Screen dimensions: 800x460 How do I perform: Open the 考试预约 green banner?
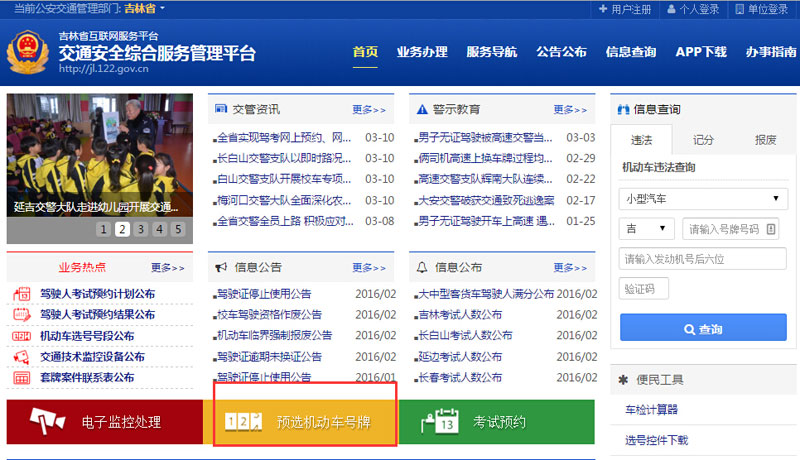pyautogui.click(x=497, y=422)
